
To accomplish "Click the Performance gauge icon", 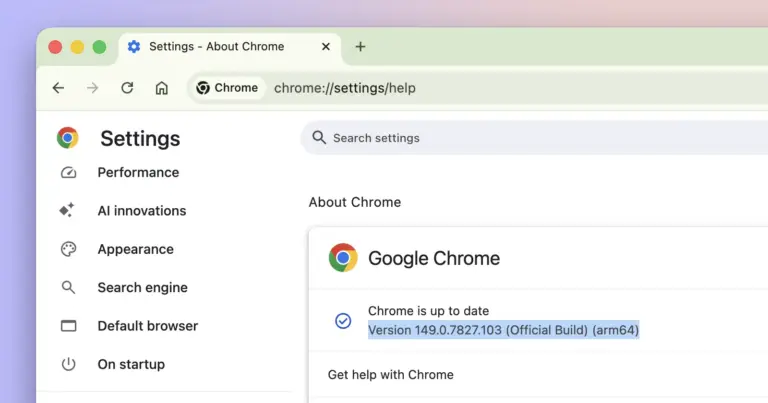I will pos(69,172).
